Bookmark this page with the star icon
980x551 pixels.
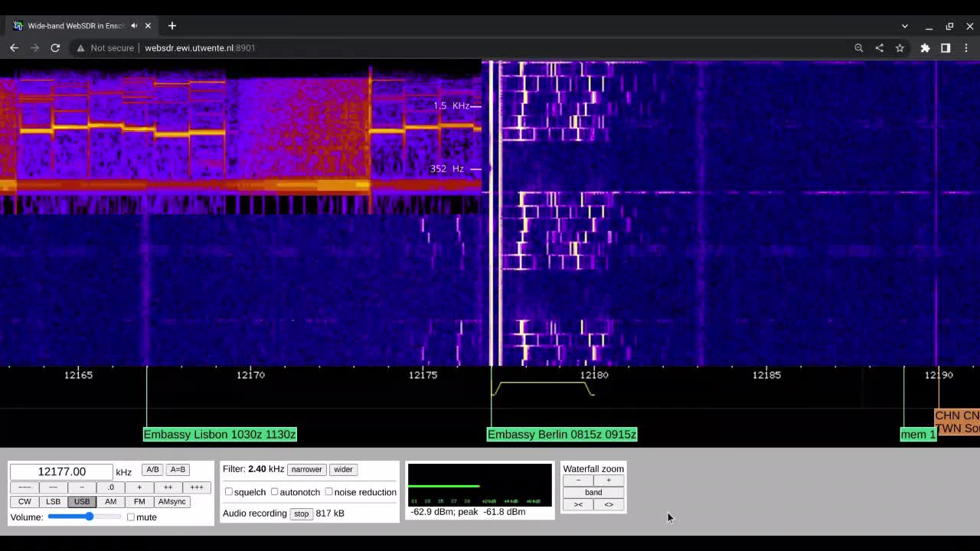(900, 47)
